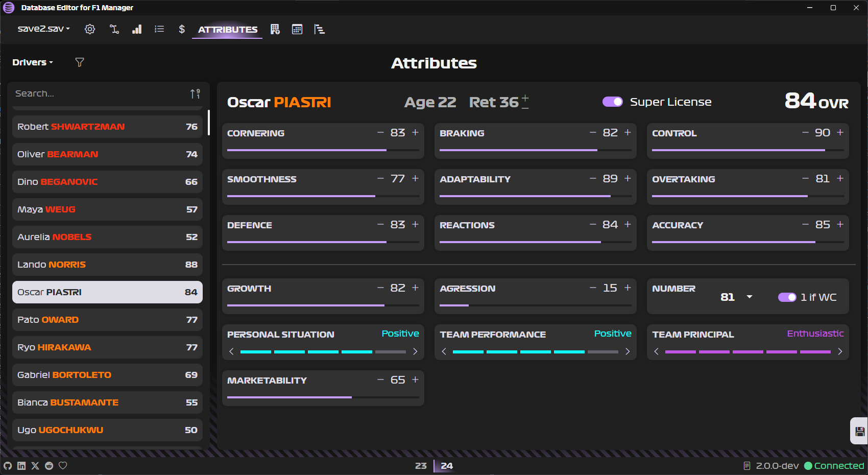
Task: Open the dollar sign finances icon
Action: [182, 29]
